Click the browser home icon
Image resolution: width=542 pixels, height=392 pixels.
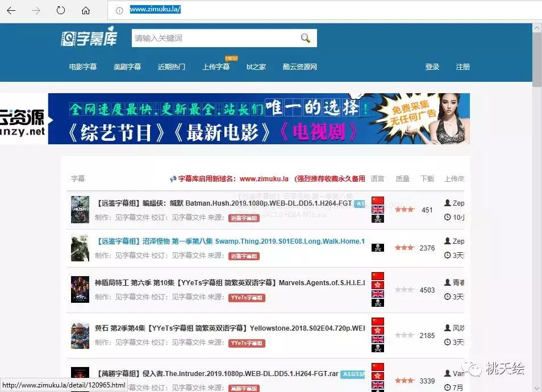85,10
